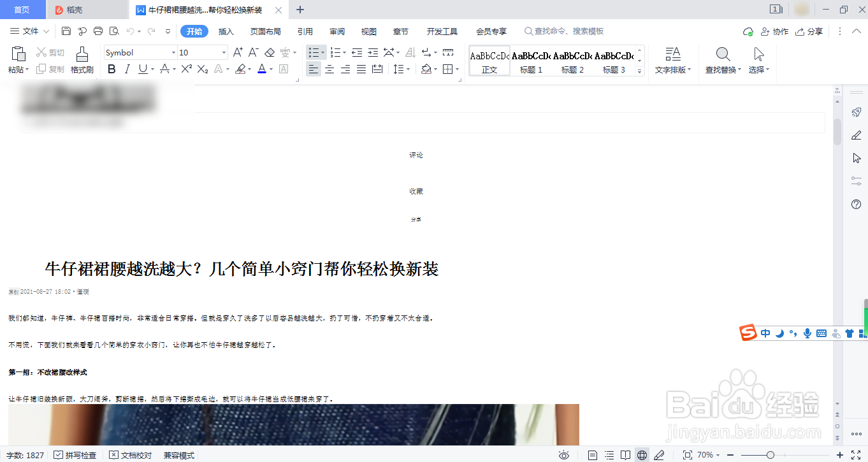Toggle left paragraph alignment
Screen dimensions: 868x462
point(314,69)
